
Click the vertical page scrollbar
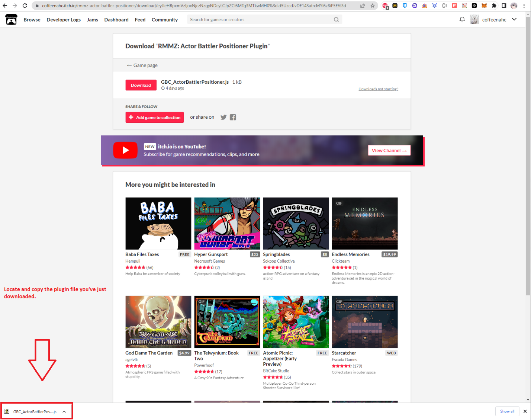pos(528,156)
